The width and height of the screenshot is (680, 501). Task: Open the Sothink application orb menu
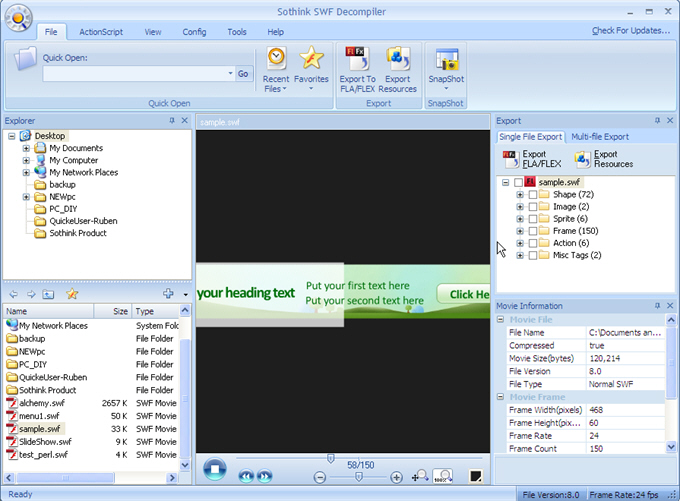pos(18,18)
